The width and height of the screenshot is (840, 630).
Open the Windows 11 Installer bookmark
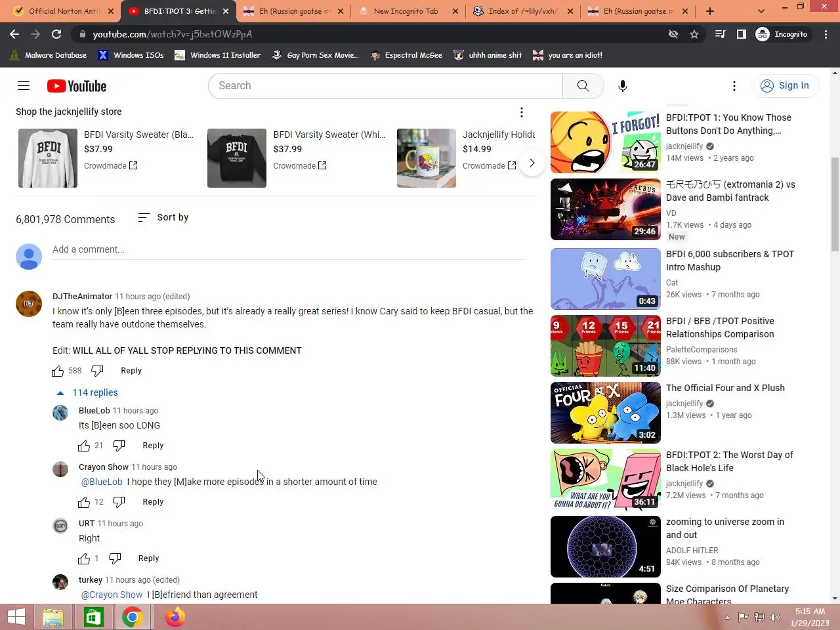[x=217, y=55]
